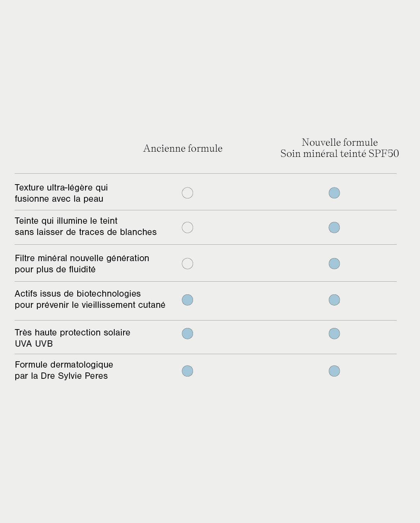Click the Actifs issus de biotechnologies text
The image size is (420, 523).
[90, 299]
